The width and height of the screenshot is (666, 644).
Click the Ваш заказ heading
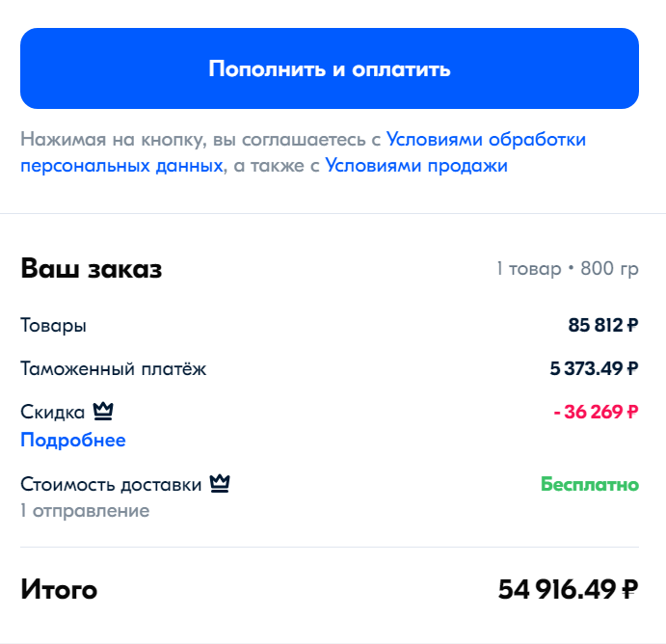coord(92,269)
